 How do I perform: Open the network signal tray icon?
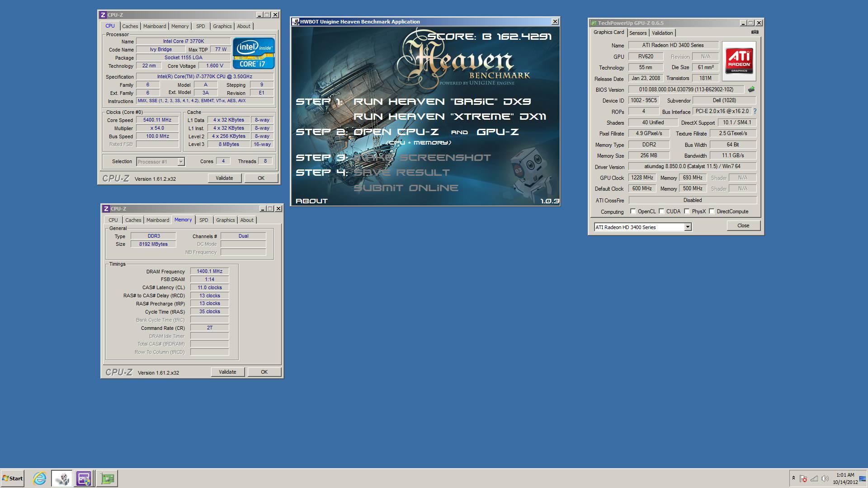pyautogui.click(x=814, y=479)
